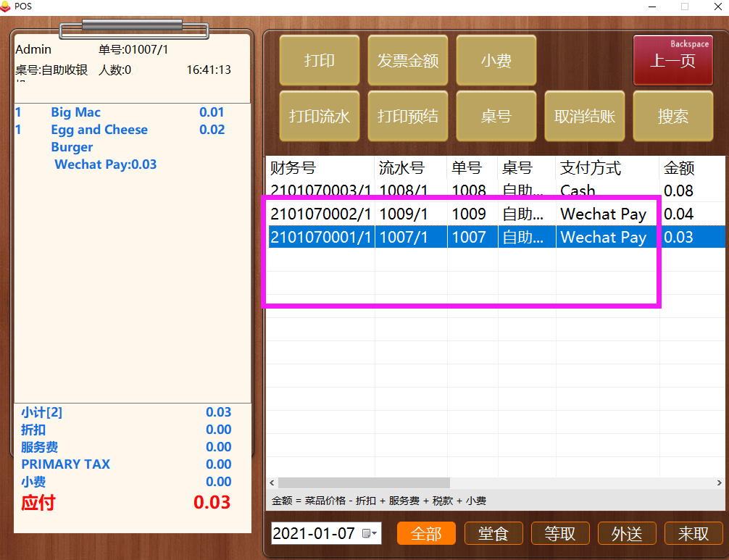The image size is (729, 560).
Task: Select the Big Mac receipt line
Action: [120, 112]
